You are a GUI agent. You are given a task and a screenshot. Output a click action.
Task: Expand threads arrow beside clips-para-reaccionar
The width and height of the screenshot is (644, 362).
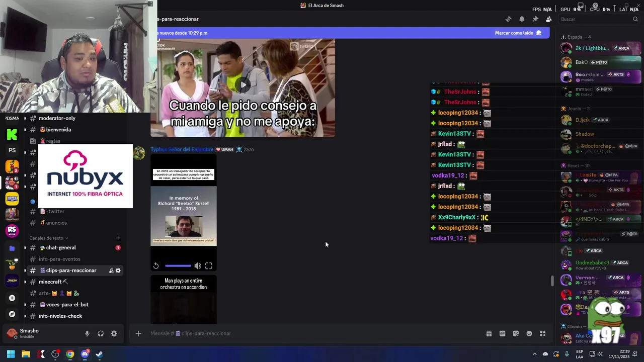pos(25,270)
